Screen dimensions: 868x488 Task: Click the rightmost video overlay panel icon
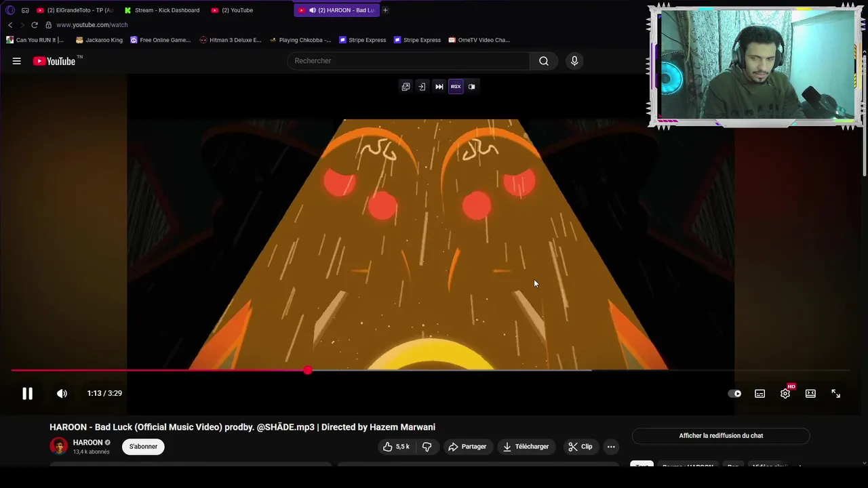(x=472, y=87)
